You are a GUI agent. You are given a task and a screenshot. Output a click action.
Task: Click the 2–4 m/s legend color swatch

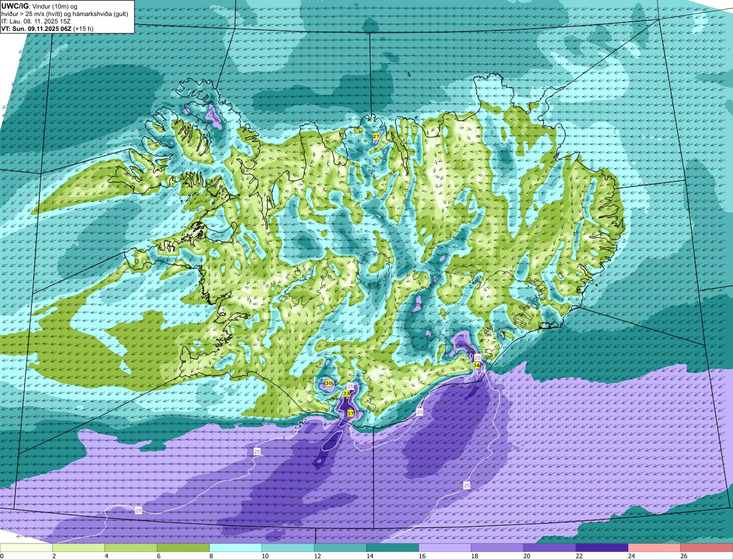(79, 547)
